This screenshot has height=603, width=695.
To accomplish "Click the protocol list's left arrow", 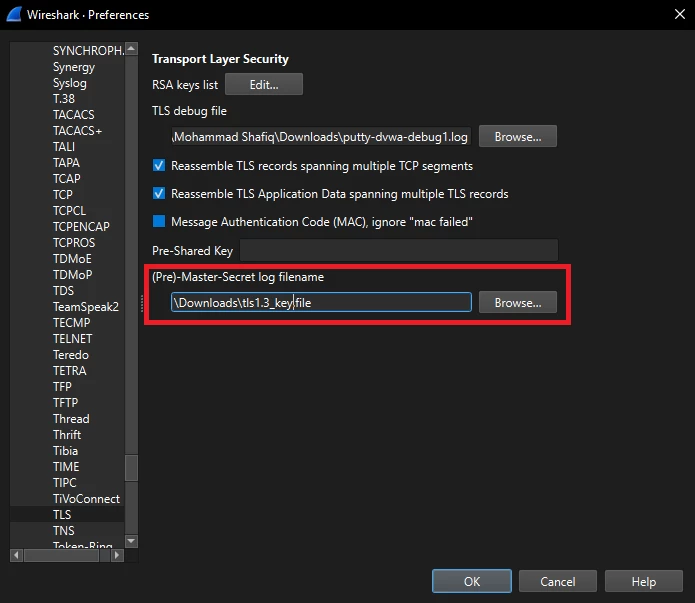I will [x=16, y=555].
